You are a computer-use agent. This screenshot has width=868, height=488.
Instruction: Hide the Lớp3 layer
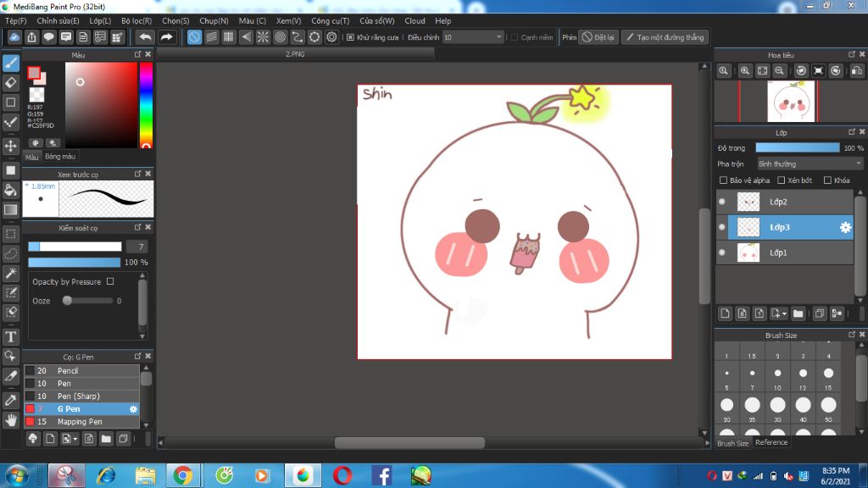point(722,227)
